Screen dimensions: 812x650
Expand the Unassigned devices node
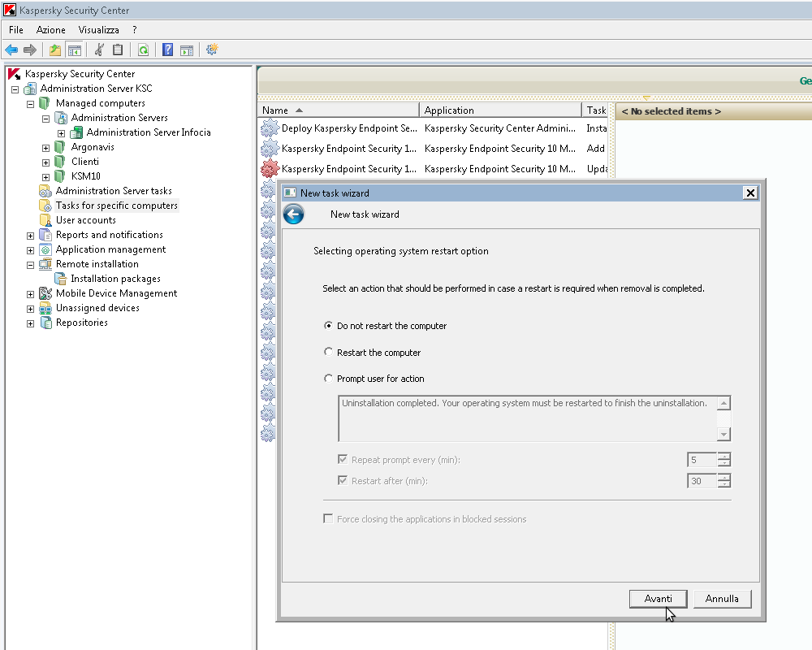coord(31,309)
